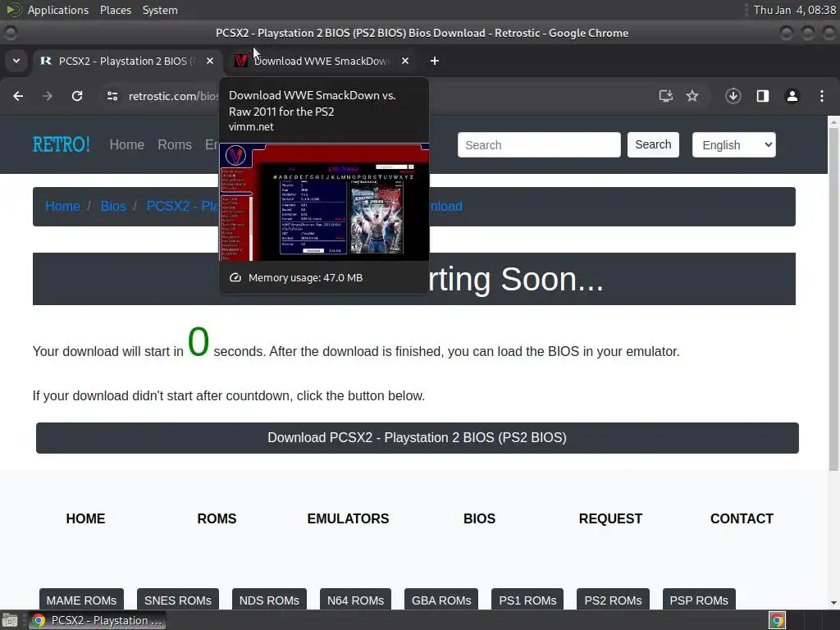The image size is (840, 630).
Task: Click the page vertical scrollbar
Action: [833, 300]
